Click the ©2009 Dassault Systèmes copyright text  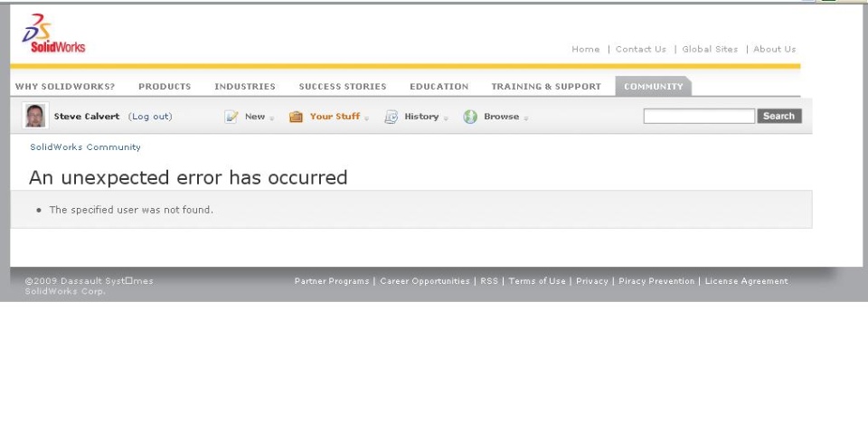(x=89, y=286)
